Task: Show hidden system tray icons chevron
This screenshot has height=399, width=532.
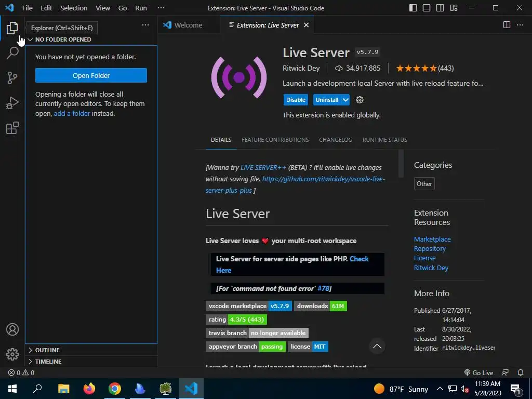Action: pyautogui.click(x=440, y=389)
